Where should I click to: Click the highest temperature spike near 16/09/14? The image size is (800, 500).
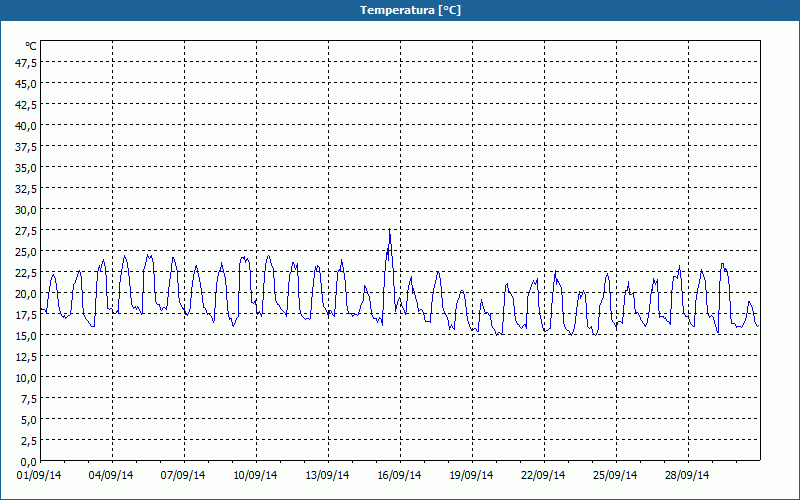pos(389,230)
